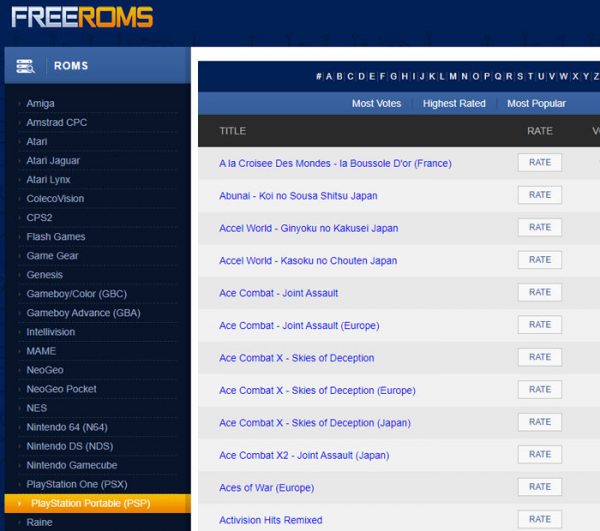Select Intellivision in the sidebar
Viewport: 600px width, 531px height.
pyautogui.click(x=51, y=332)
